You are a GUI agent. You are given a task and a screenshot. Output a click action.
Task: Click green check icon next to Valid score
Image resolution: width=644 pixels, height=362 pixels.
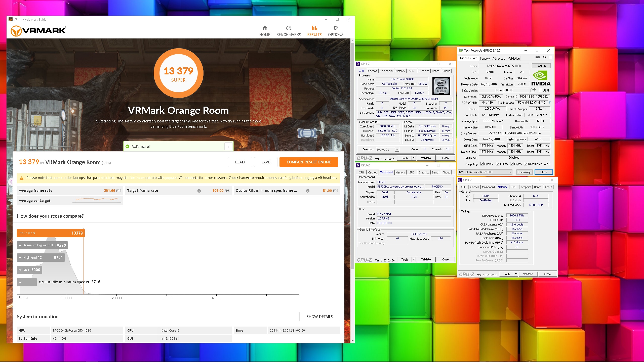pyautogui.click(x=127, y=146)
